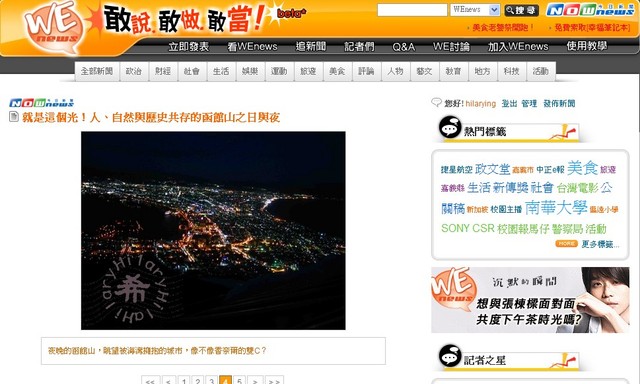The image size is (640, 384).
Task: Open the WEnews search scope dropdown
Action: [x=475, y=10]
